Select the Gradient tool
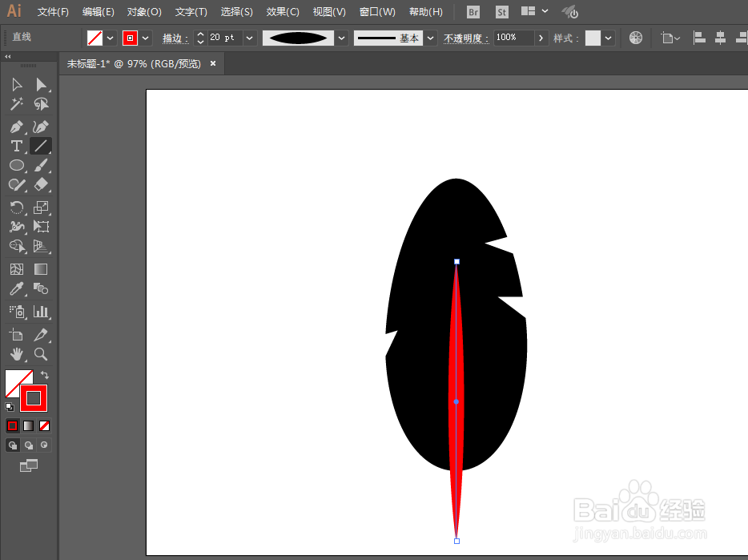 [x=40, y=268]
